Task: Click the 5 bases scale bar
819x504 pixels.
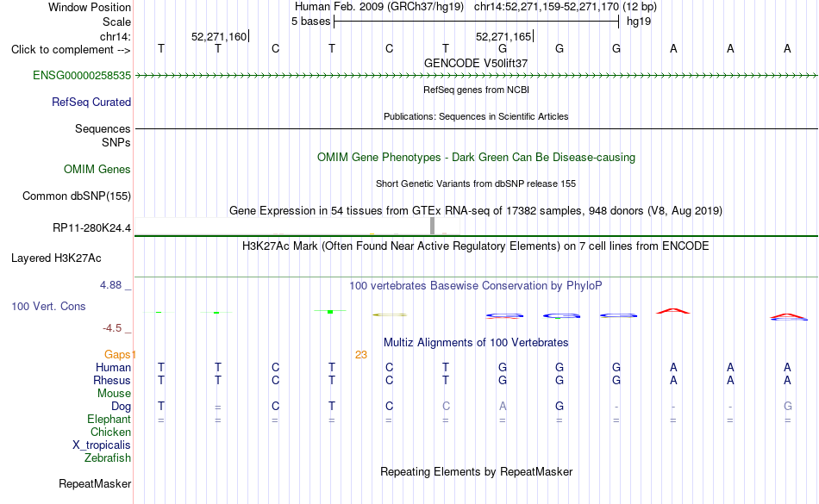Action: tap(477, 22)
